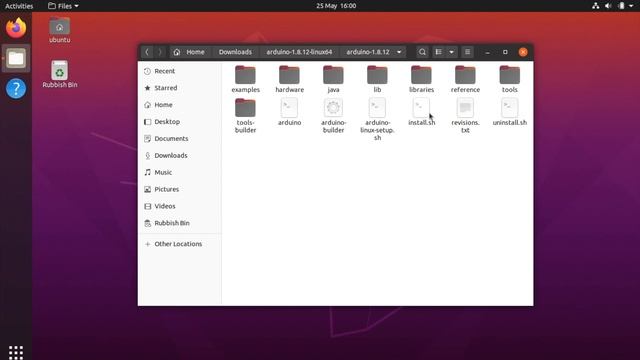The width and height of the screenshot is (640, 360).
Task: Click the battery icon in top bar
Action: pos(621,6)
